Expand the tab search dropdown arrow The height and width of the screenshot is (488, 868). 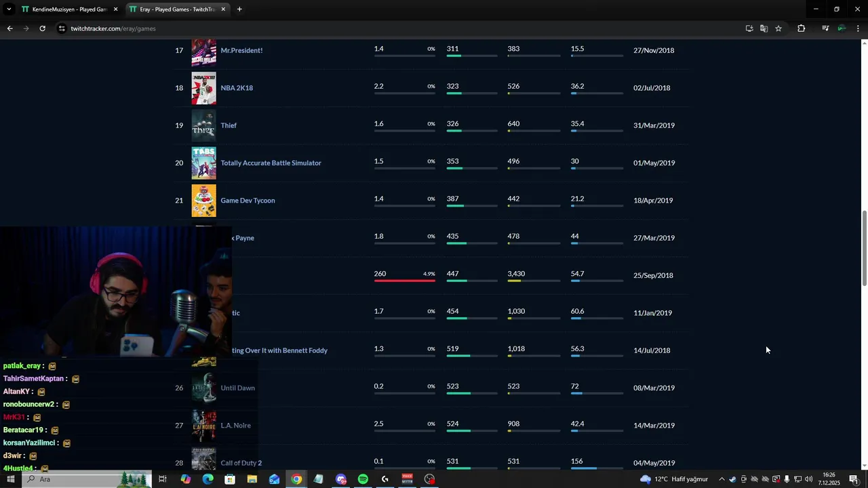[9, 9]
